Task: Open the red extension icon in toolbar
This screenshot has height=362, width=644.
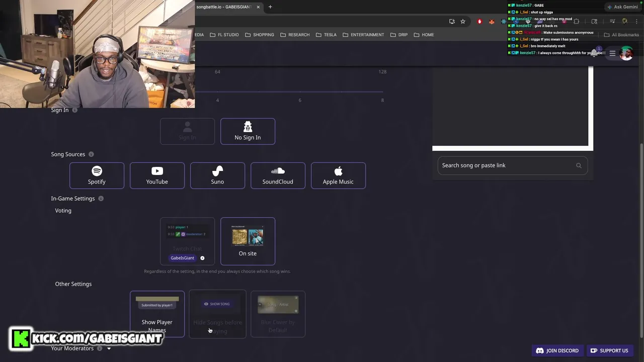Action: click(479, 22)
